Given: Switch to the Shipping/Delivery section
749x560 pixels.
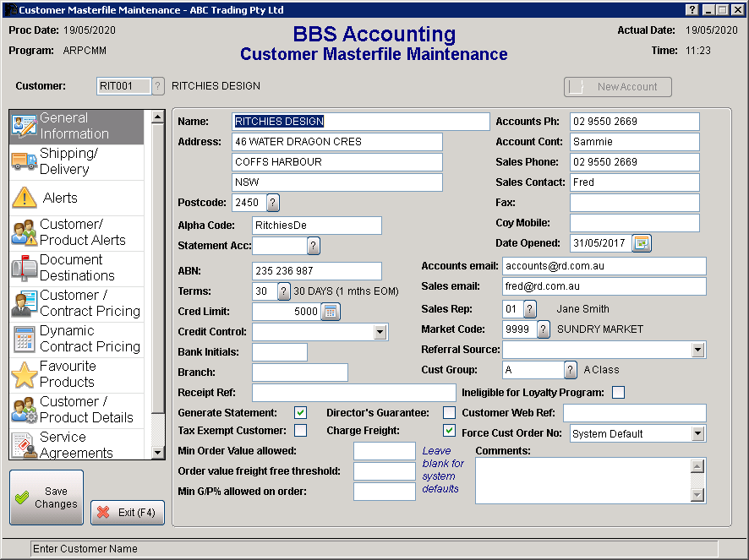Looking at the screenshot, I should [77, 161].
